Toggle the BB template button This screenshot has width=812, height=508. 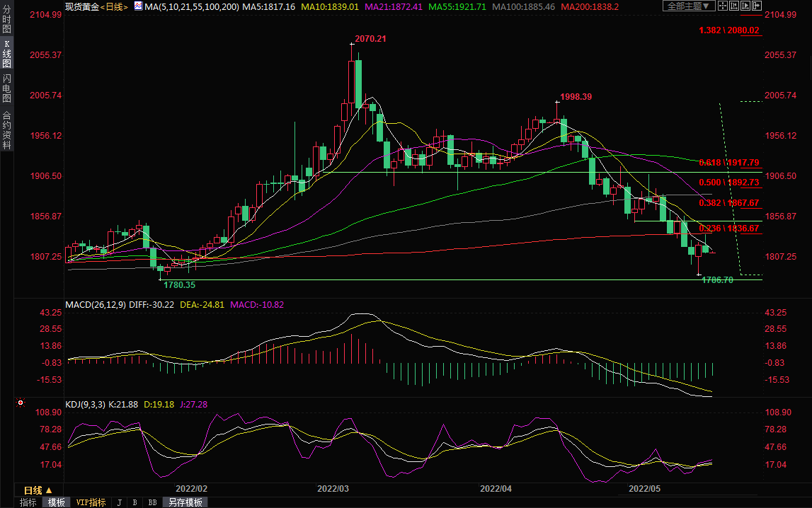click(x=152, y=502)
